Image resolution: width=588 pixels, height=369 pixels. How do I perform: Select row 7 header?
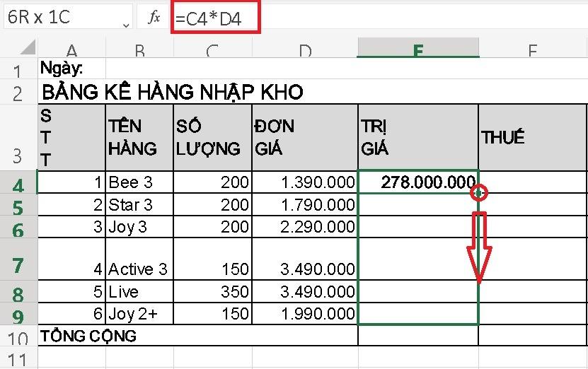18,259
